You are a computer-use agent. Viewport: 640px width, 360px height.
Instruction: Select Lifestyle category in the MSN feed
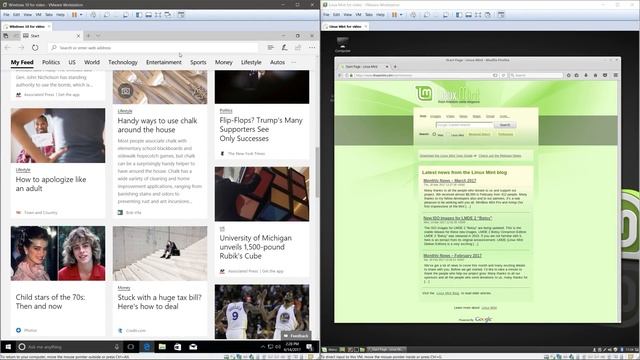[x=251, y=62]
